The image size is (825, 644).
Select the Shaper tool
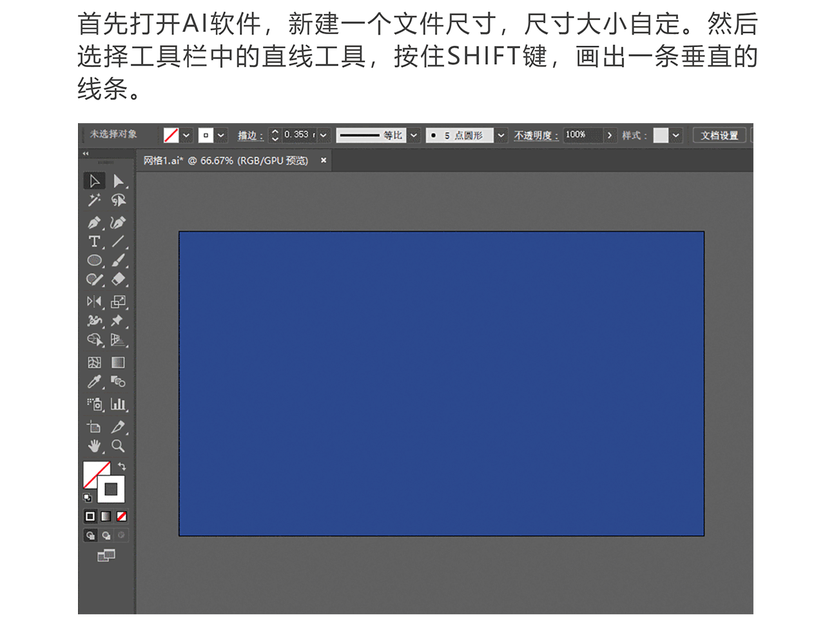click(x=94, y=279)
